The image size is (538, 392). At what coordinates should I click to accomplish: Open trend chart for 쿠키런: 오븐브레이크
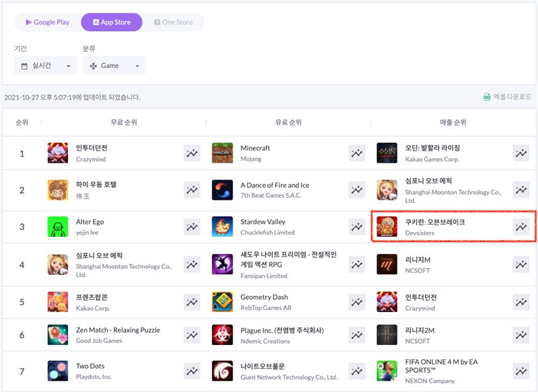(x=521, y=227)
